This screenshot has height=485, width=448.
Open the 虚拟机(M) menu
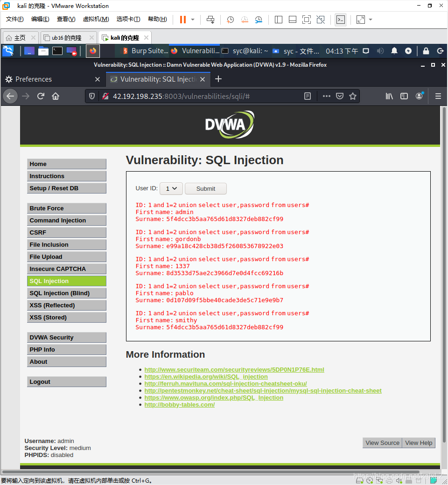[96, 19]
